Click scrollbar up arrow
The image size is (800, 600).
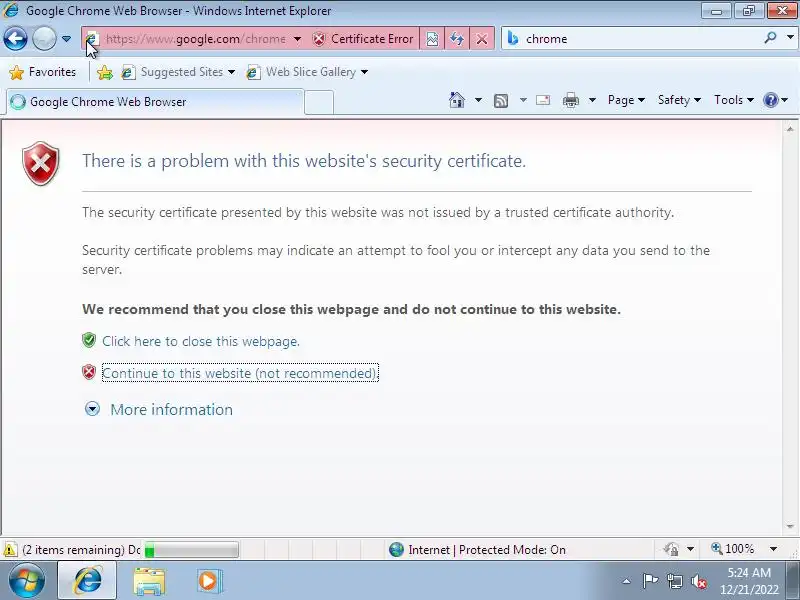(x=790, y=130)
